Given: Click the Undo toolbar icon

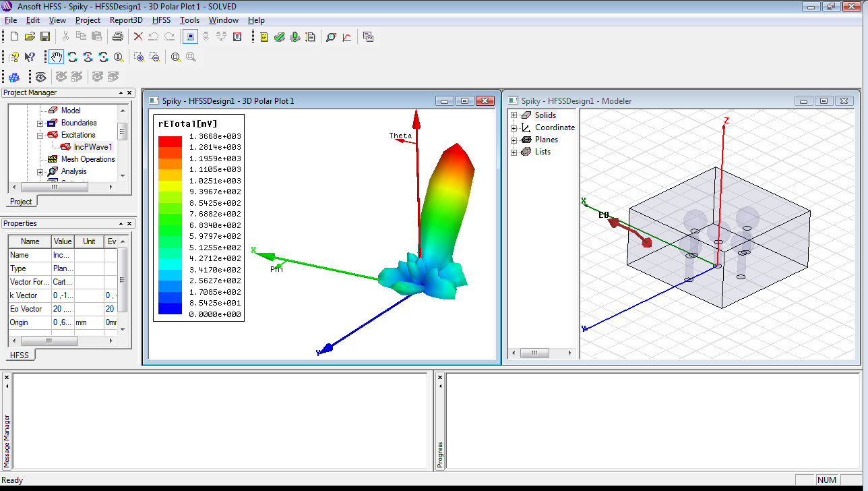Looking at the screenshot, I should pos(153,37).
